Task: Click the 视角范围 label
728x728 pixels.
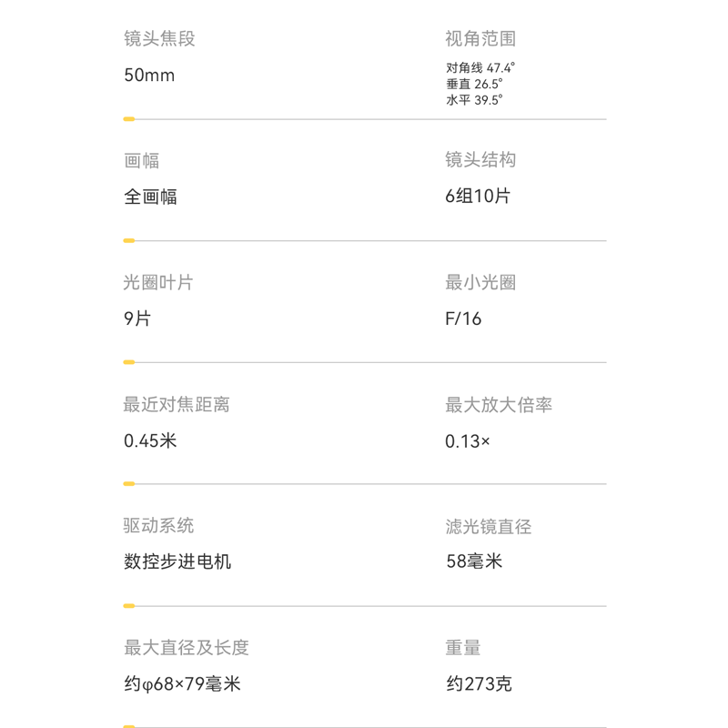Action: [480, 39]
